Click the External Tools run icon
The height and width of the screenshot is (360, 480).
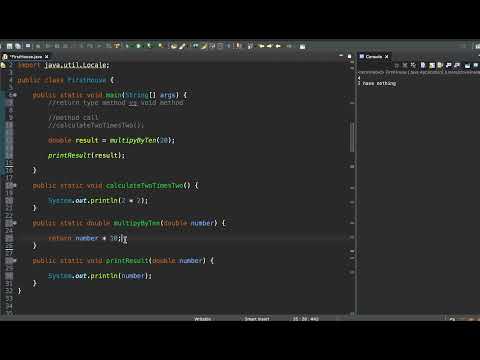160,46
